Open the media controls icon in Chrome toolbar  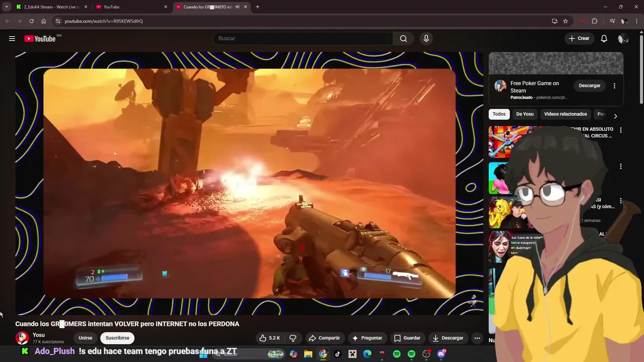pyautogui.click(x=612, y=21)
